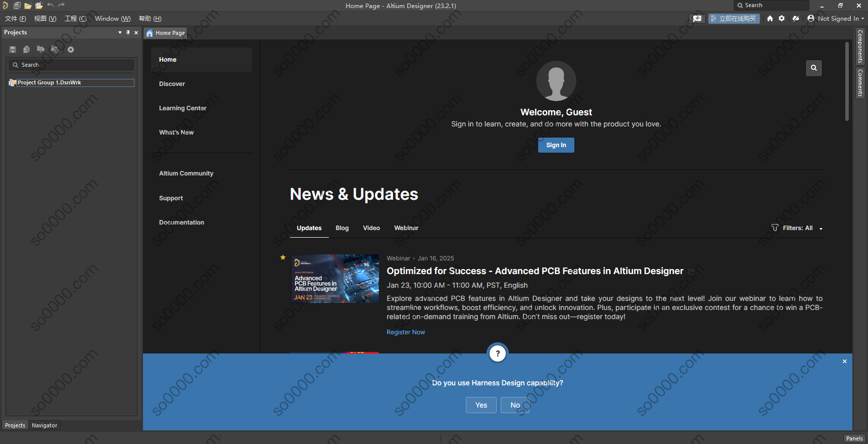Screen dimensions: 868x444
Task: Click the explore project folder icon in Projects panel
Action: (x=40, y=50)
